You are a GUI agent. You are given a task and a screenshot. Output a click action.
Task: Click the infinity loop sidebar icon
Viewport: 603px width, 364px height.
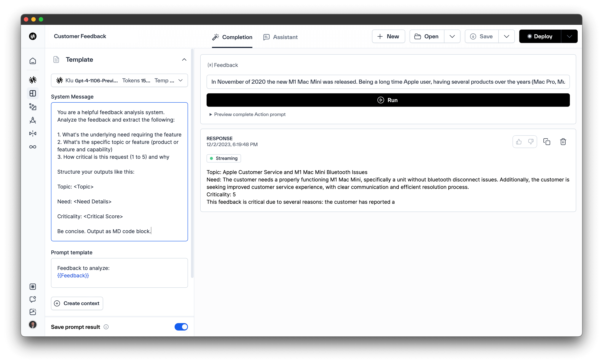[33, 147]
